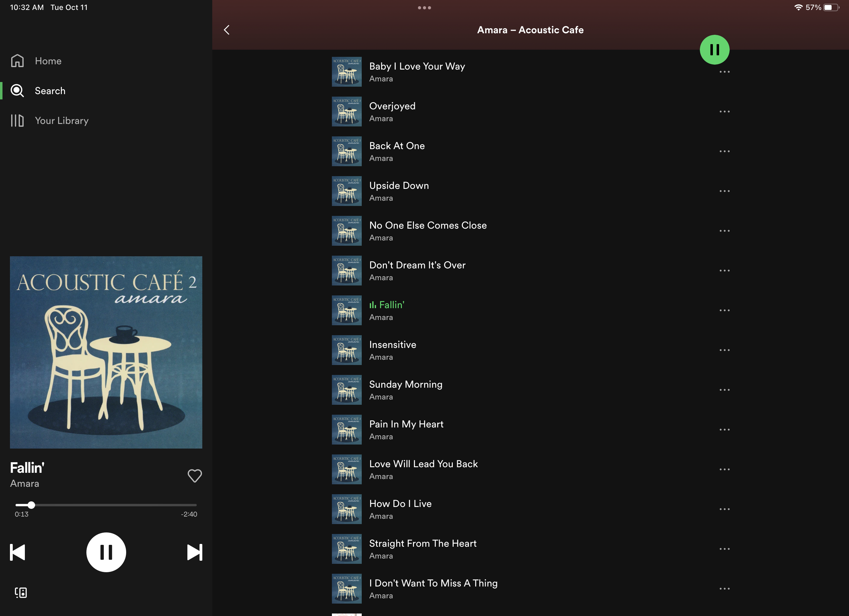Tap the album thumbnail beside How Do I Live

click(346, 509)
